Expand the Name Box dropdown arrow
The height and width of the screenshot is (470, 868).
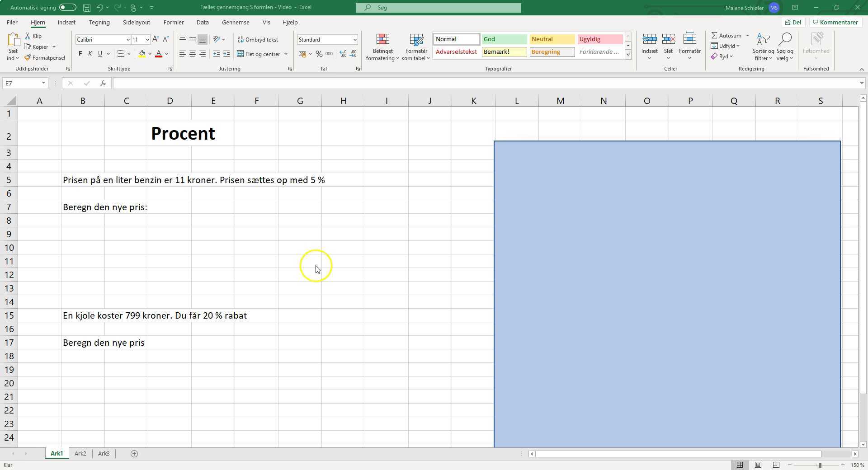(x=43, y=83)
